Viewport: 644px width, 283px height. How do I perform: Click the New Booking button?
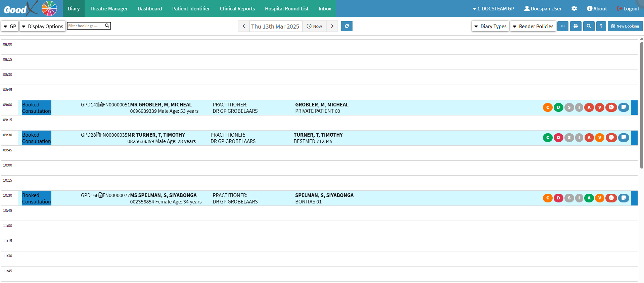pyautogui.click(x=625, y=26)
